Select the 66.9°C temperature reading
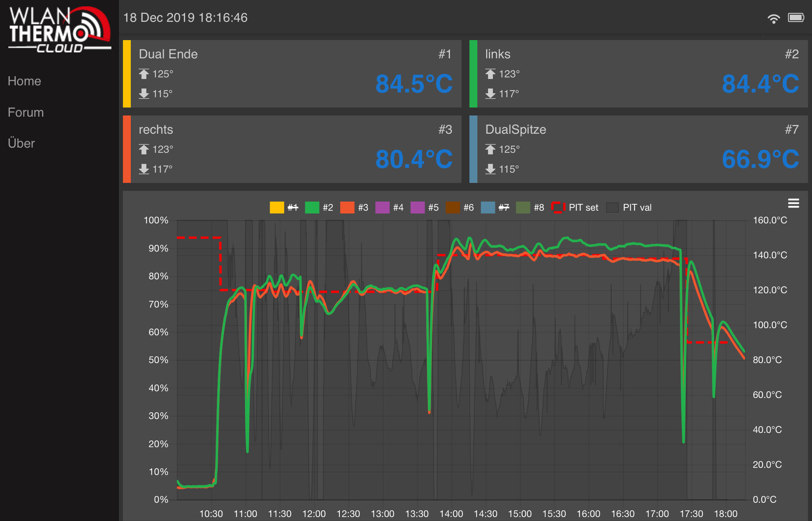 [760, 159]
